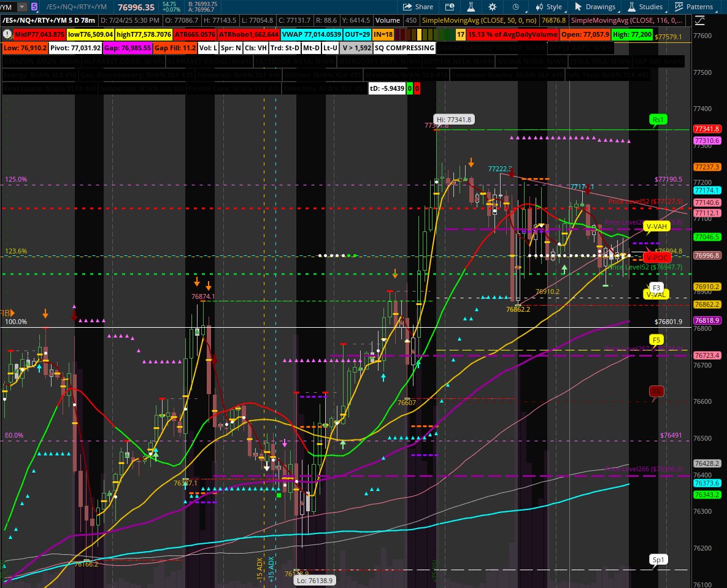This screenshot has width=727, height=588.
Task: Click the VWAP 77,014.0539 cyan label
Action: pyautogui.click(x=311, y=34)
